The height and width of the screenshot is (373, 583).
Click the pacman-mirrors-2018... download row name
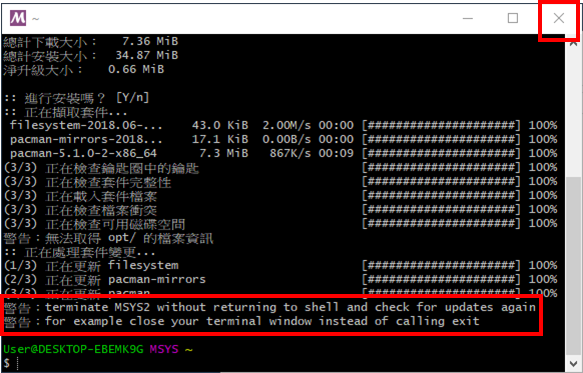pyautogui.click(x=86, y=139)
